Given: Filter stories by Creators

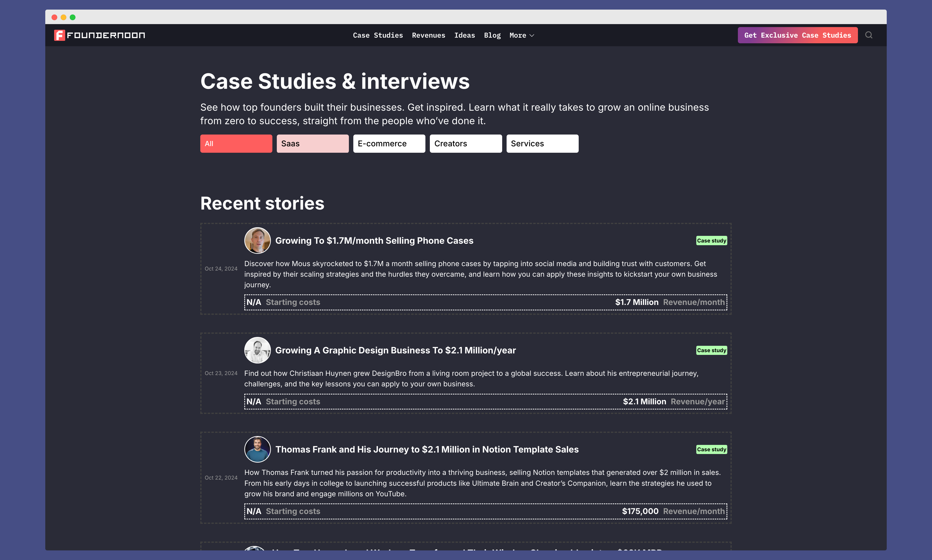Looking at the screenshot, I should [466, 143].
